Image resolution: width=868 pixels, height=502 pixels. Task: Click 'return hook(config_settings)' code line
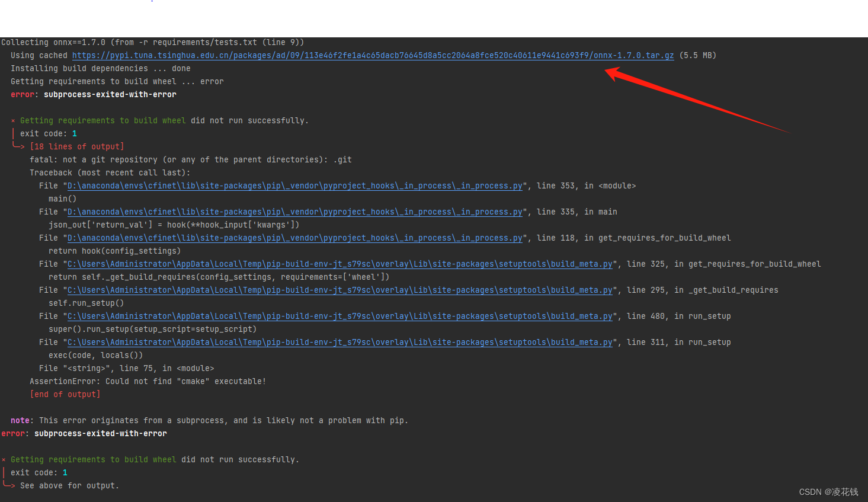click(x=115, y=251)
